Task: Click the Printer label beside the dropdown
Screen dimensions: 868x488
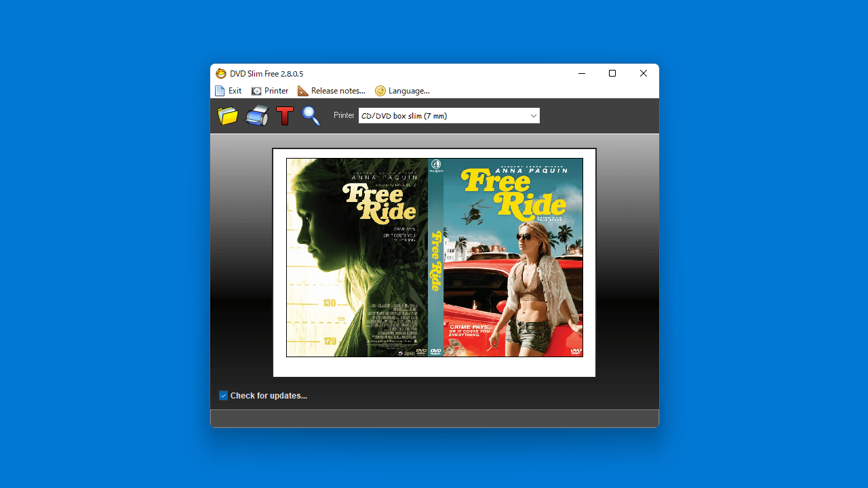Action: [344, 116]
